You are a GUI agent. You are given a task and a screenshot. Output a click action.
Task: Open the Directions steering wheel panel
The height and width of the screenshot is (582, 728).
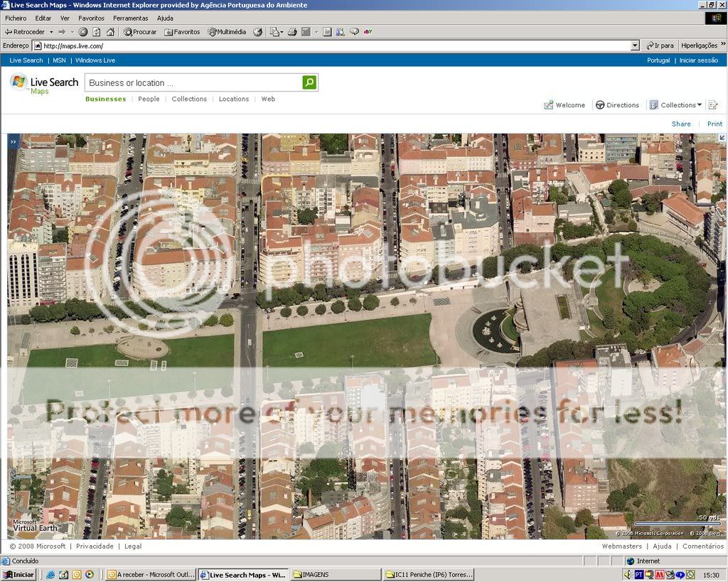pyautogui.click(x=617, y=105)
